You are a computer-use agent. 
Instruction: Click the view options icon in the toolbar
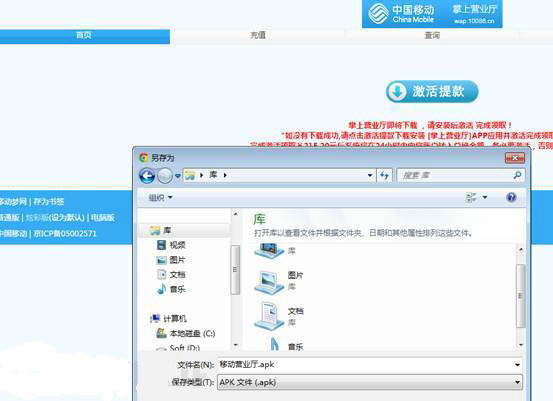tap(471, 197)
